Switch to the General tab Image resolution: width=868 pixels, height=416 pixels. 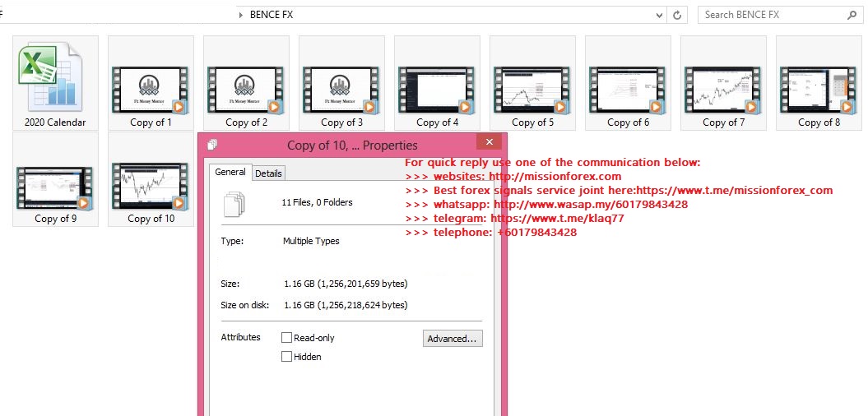coord(230,172)
